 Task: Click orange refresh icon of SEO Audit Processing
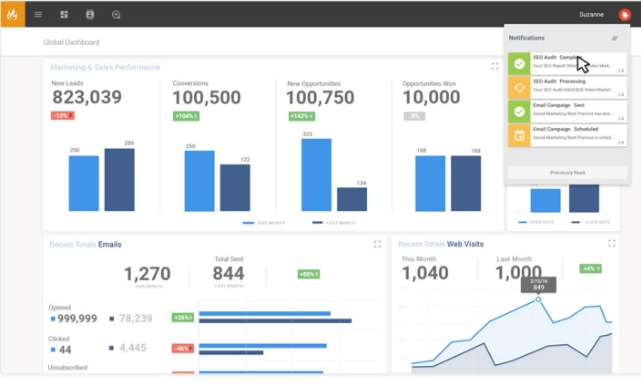click(x=519, y=87)
